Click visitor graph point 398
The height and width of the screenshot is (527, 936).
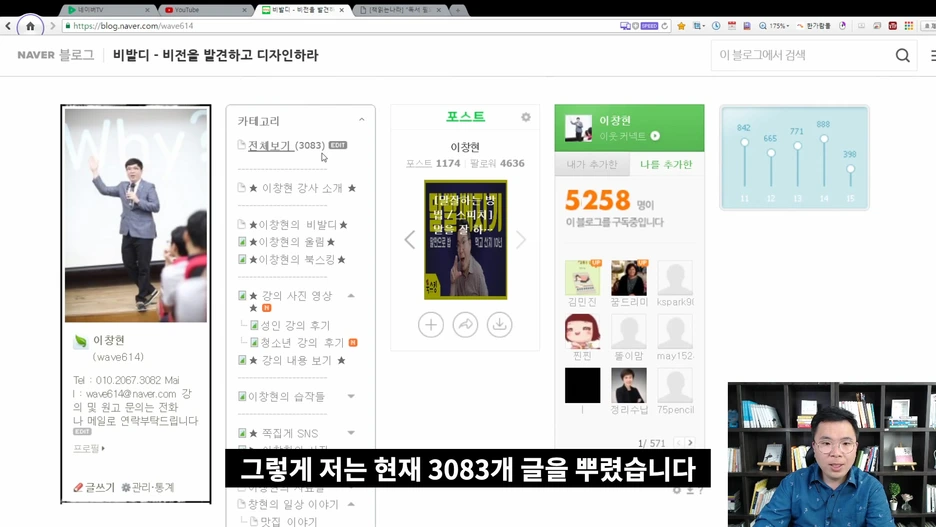850,169
